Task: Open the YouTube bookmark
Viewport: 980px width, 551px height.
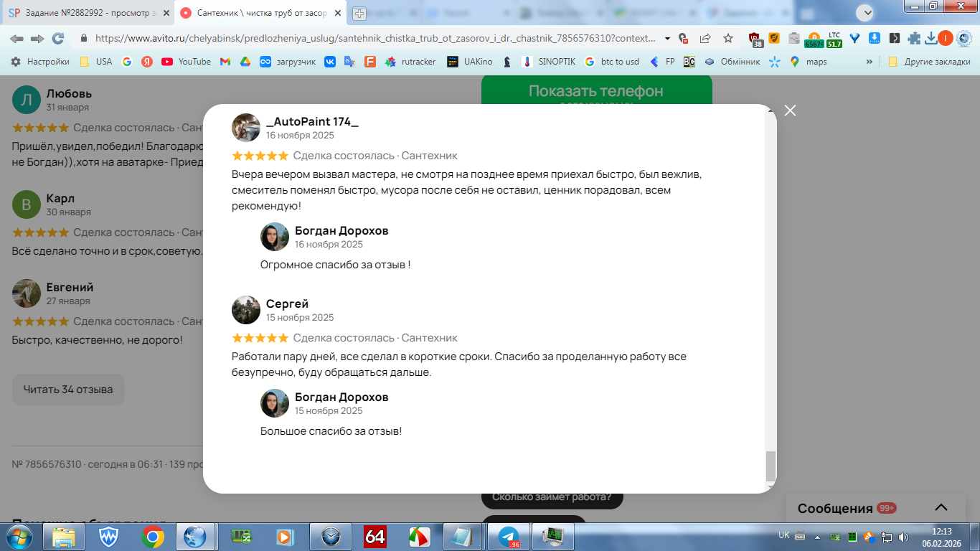Action: (x=187, y=62)
